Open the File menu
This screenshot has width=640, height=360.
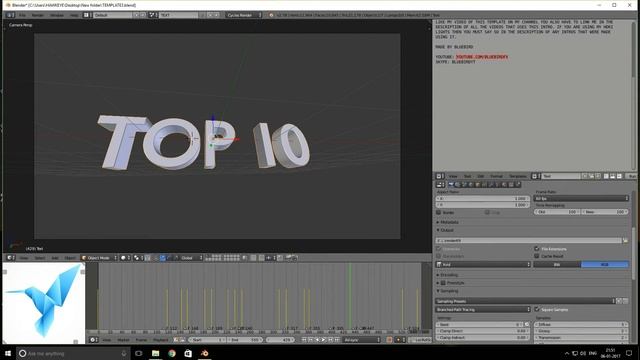coord(22,15)
